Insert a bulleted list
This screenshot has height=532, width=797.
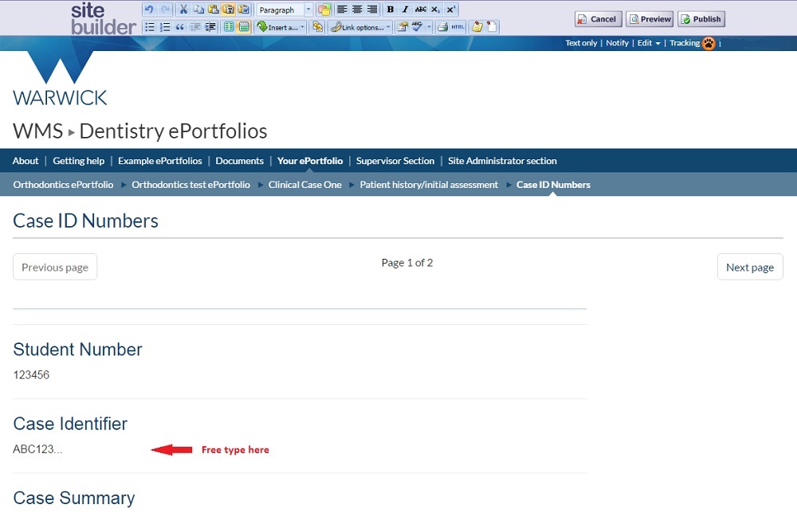(149, 27)
